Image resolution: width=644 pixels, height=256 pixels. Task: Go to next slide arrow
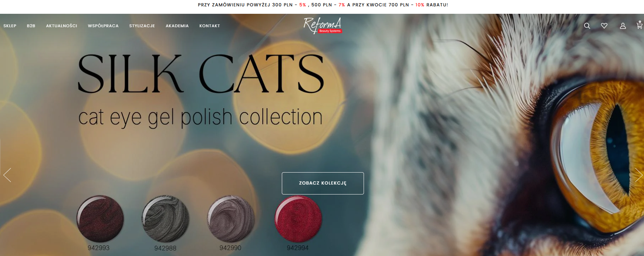638,175
